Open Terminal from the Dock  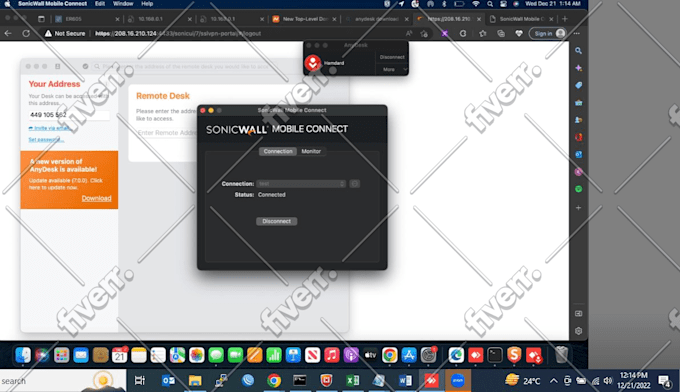click(494, 355)
